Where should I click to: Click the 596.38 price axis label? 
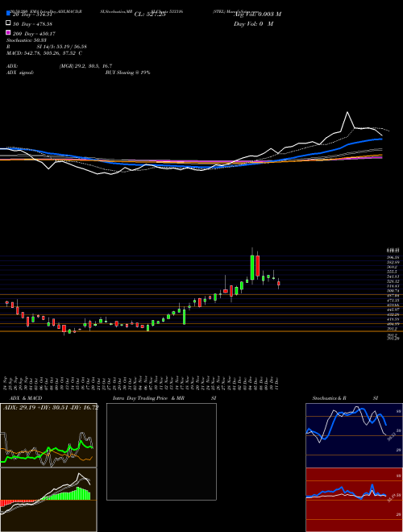(x=394, y=257)
